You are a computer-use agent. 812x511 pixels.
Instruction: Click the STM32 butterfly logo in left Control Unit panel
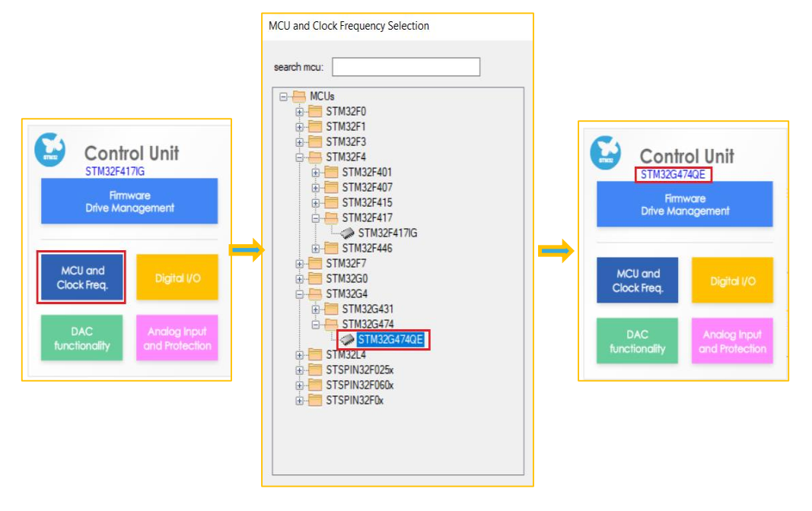pyautogui.click(x=49, y=150)
